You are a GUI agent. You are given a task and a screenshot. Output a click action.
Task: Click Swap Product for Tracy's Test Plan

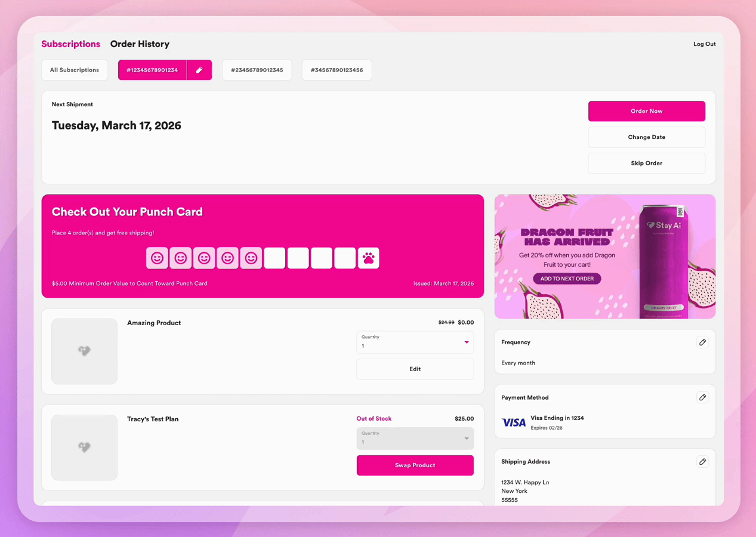tap(415, 465)
